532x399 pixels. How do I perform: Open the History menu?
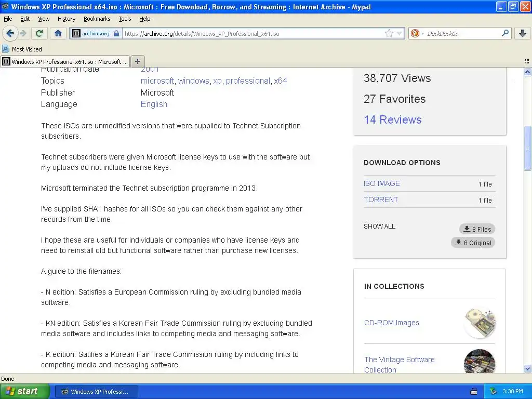tap(66, 19)
